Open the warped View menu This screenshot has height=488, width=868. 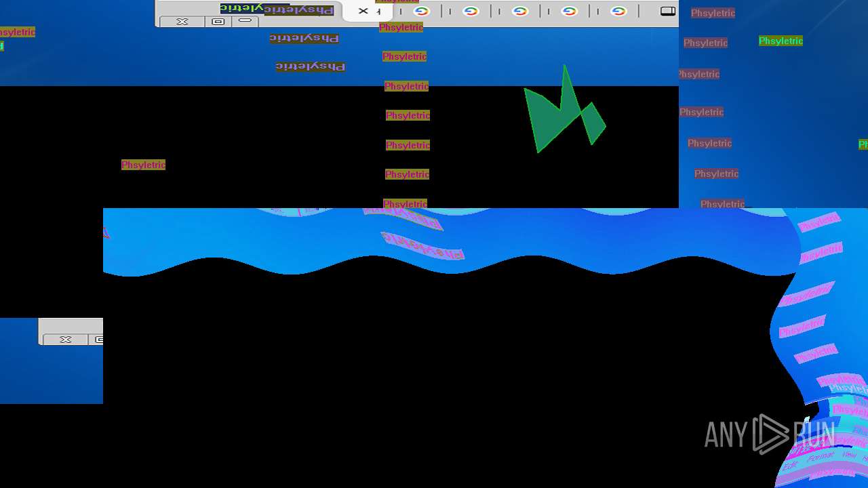coord(848,454)
